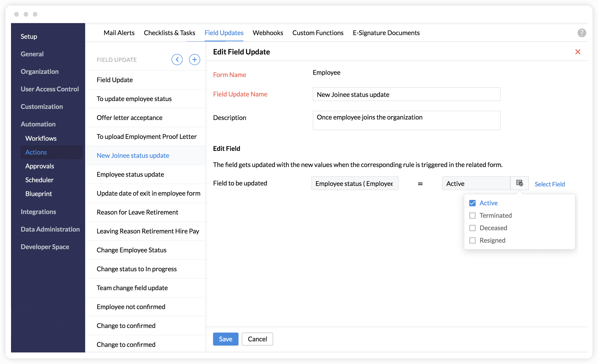
Task: Select 'Team change field update' item
Action: pos(146,288)
